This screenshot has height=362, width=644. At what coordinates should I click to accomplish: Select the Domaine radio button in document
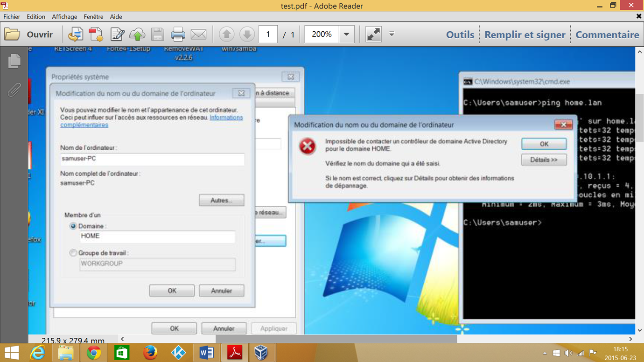(73, 226)
